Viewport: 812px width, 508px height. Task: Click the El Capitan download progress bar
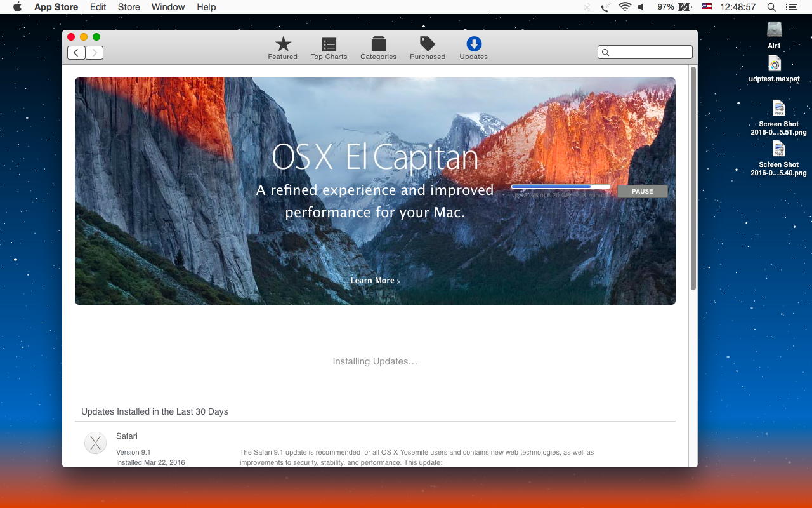coord(560,187)
